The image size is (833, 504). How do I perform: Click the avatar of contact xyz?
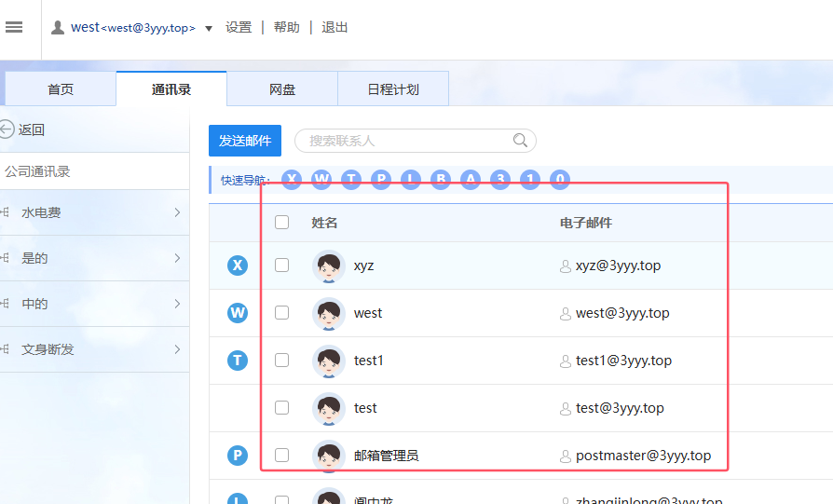point(329,266)
